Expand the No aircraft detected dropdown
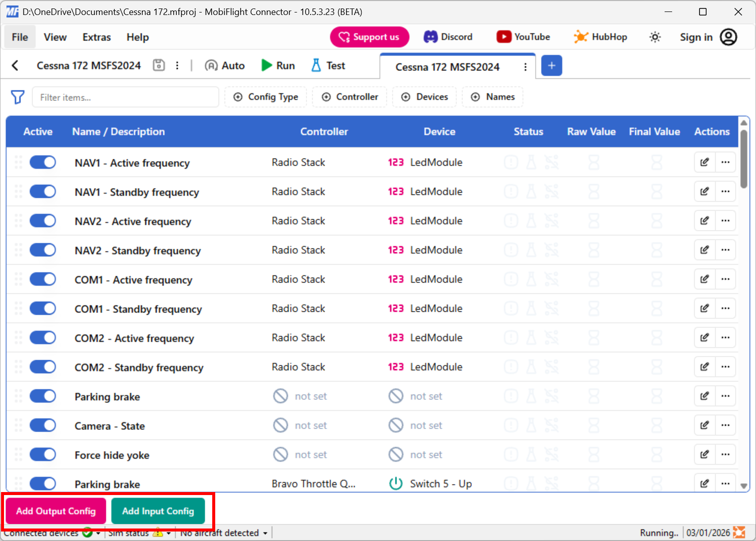The width and height of the screenshot is (756, 541). click(x=265, y=533)
